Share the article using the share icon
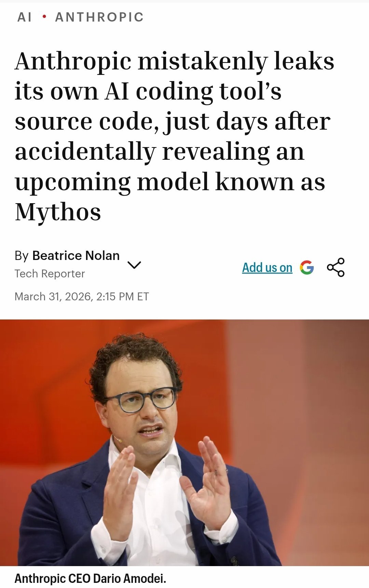 336,267
